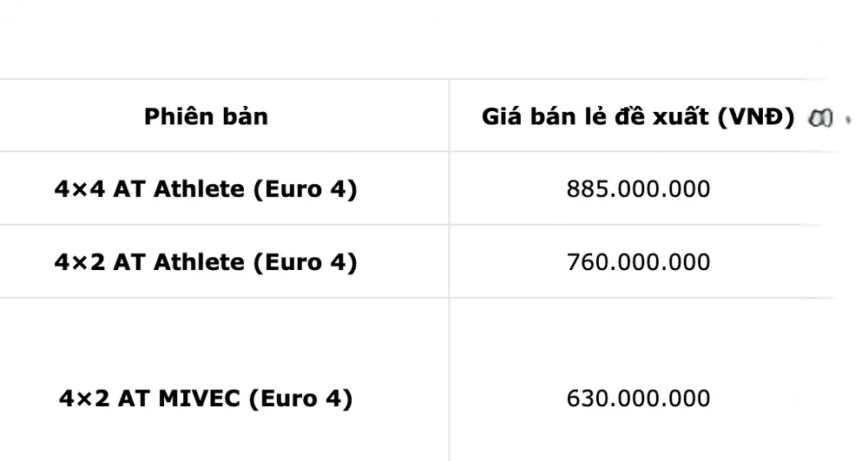Click the 885.000.000 price value
Viewport: 868px width, 461px height.
pos(638,188)
